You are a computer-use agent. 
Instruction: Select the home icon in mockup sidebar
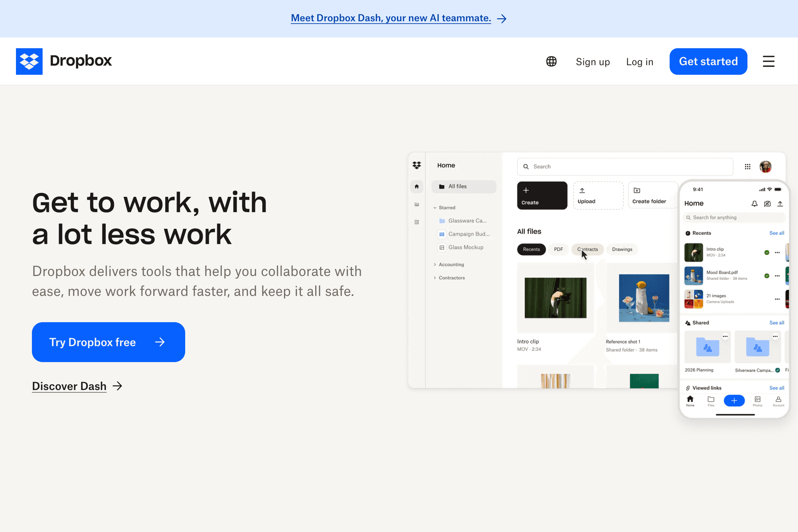click(417, 186)
